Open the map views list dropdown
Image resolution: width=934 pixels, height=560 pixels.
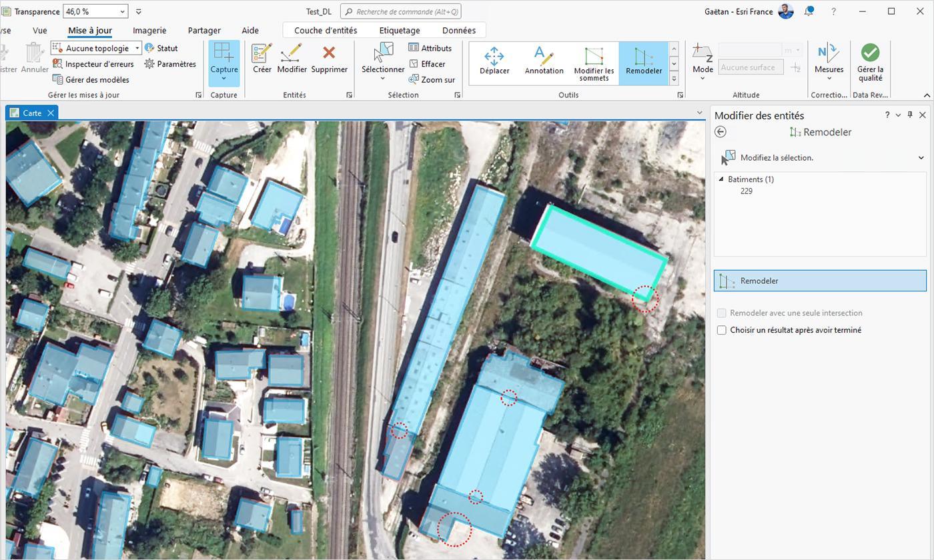tap(699, 113)
